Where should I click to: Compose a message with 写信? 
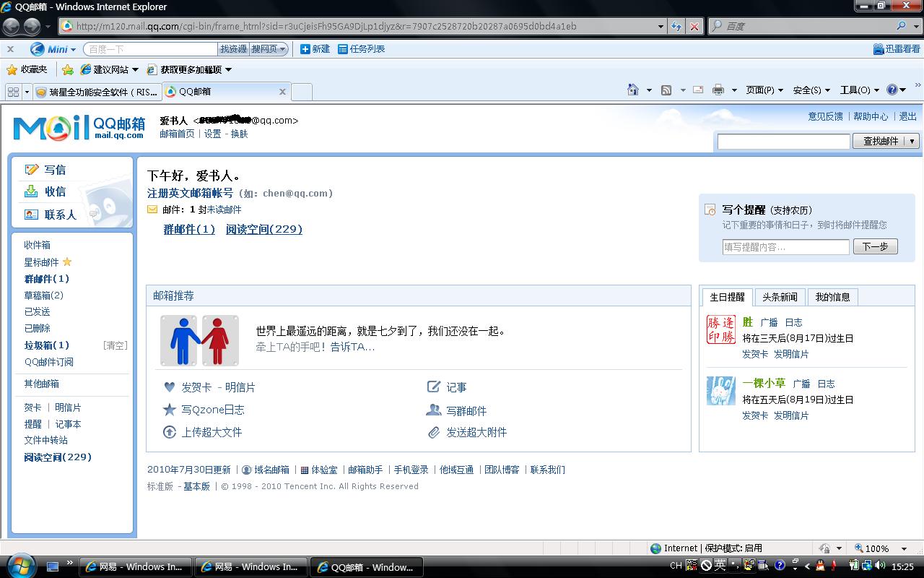(46, 170)
